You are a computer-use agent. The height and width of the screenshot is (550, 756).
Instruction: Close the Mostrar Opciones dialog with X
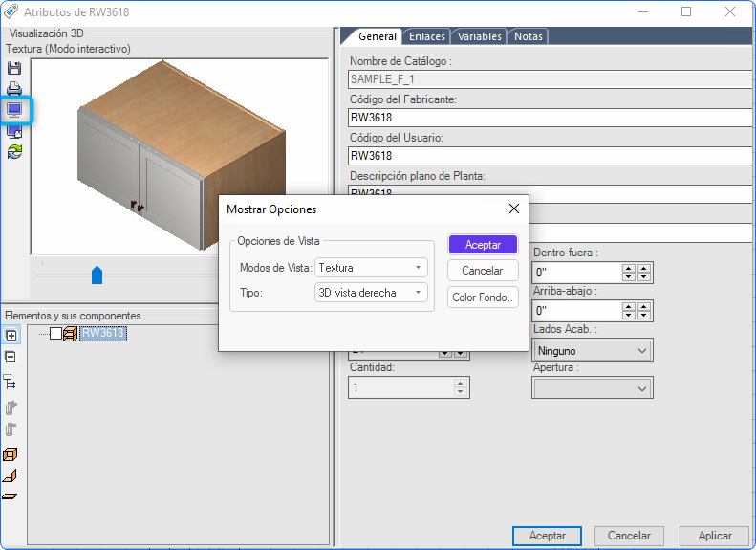tap(514, 209)
